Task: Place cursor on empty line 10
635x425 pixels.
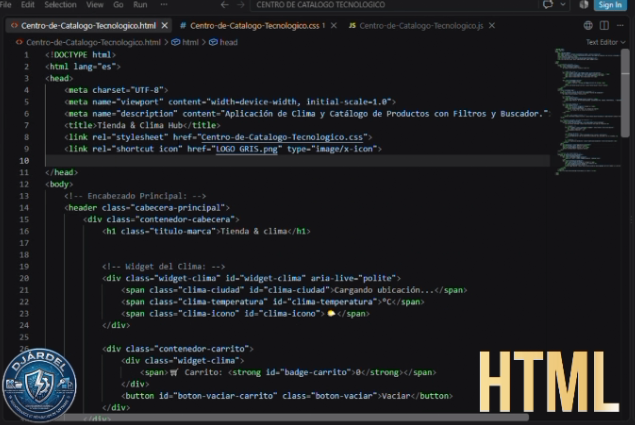Action: tap(298, 160)
